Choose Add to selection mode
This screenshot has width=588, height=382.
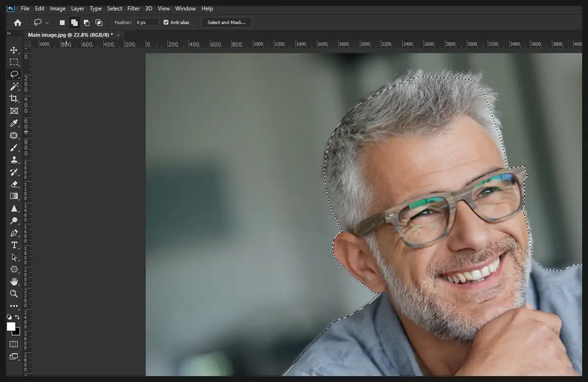74,23
